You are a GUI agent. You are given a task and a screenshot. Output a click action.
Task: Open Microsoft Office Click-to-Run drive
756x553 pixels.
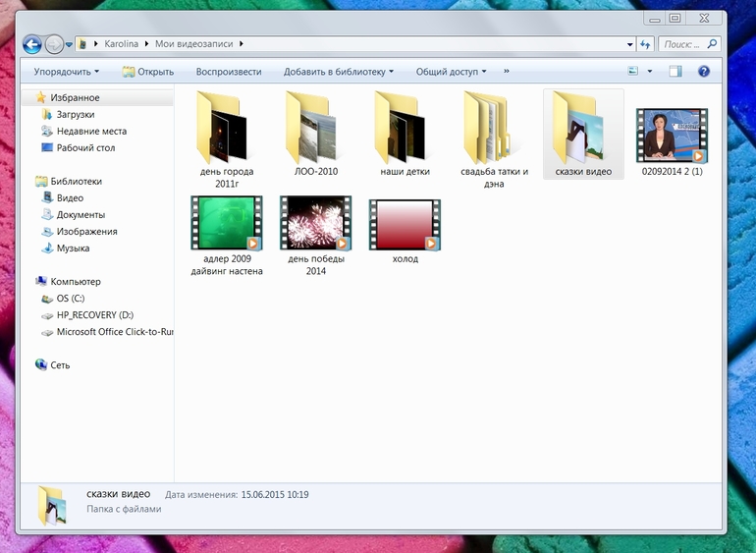click(115, 332)
